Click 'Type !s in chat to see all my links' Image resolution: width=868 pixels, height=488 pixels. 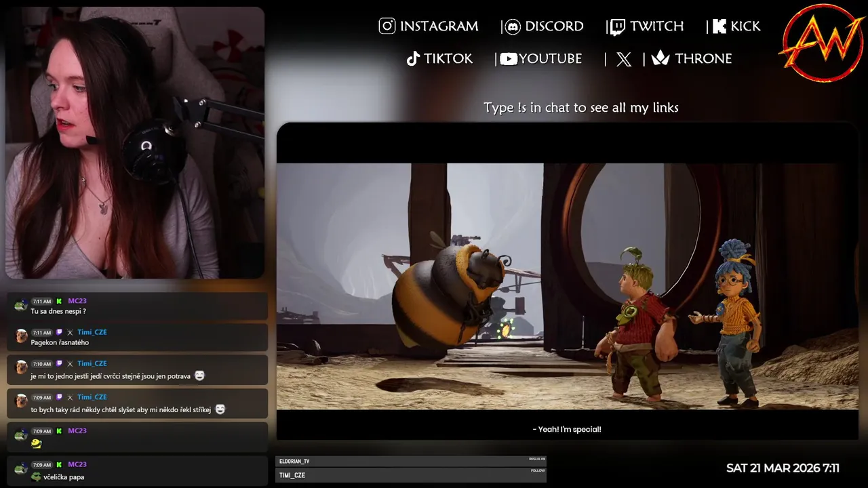tap(581, 107)
